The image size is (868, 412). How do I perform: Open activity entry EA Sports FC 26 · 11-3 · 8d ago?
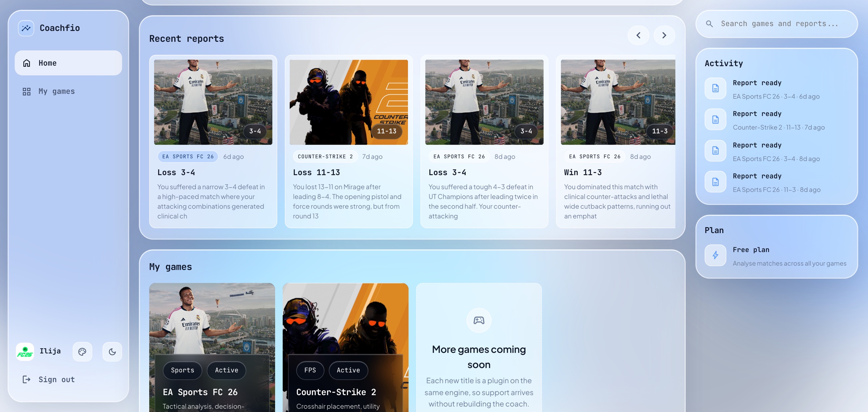click(x=776, y=182)
